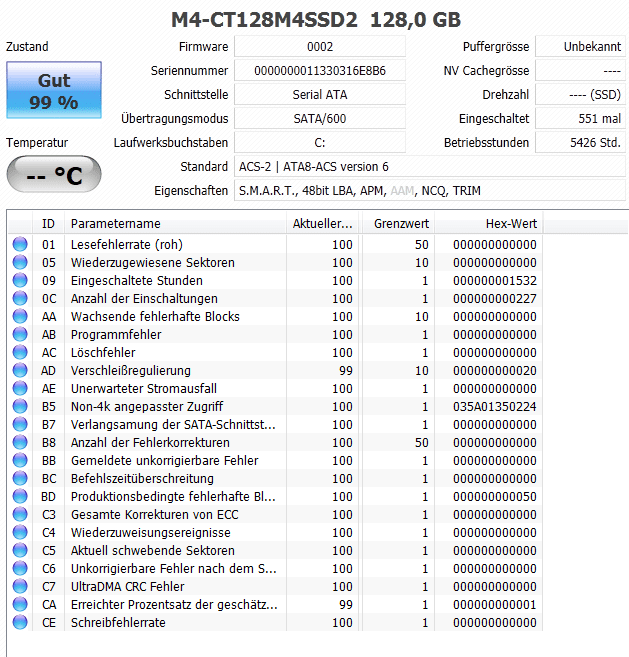Viewport: 629px width, 657px height.
Task: Select the UltraDMA CRC Fehler parameter name
Action: pos(127,587)
